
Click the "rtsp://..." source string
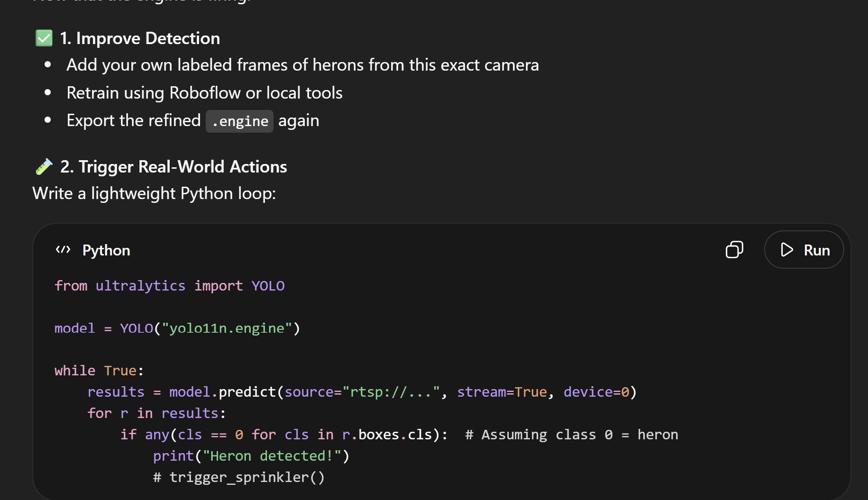[391, 392]
